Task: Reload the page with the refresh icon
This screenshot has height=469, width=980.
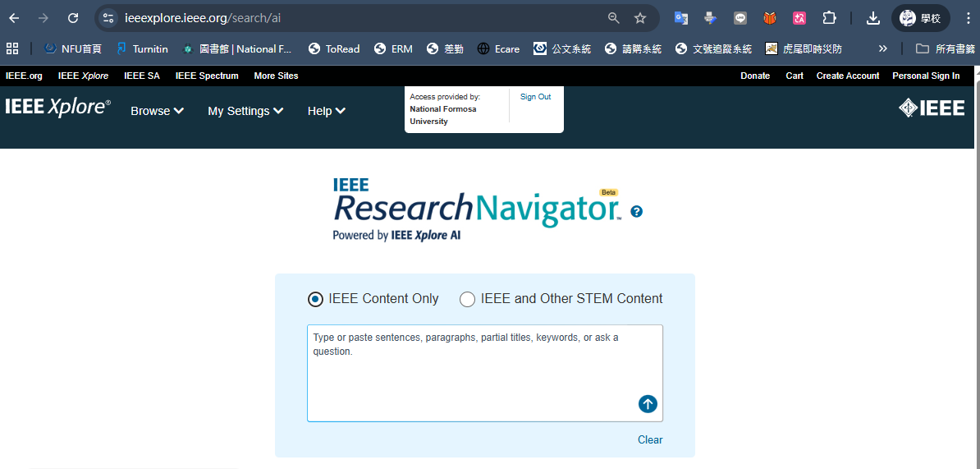Action: pyautogui.click(x=73, y=18)
